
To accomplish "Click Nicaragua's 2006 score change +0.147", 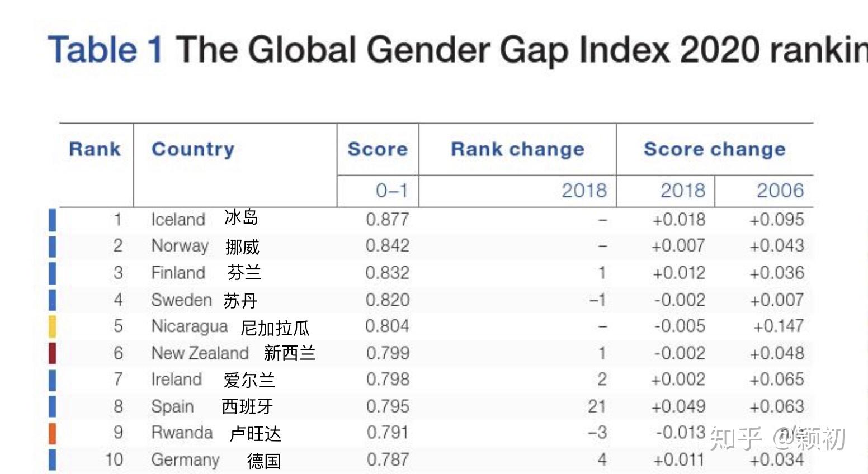I will tap(779, 326).
